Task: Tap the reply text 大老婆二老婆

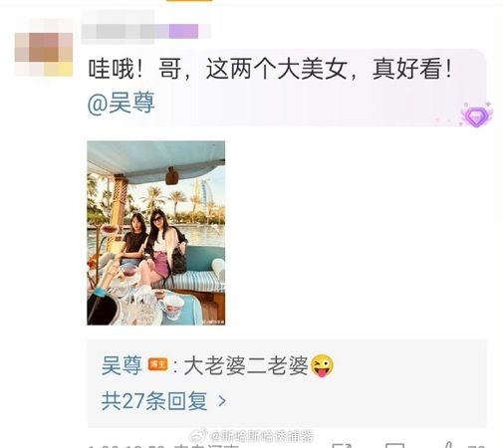Action: click(x=246, y=365)
